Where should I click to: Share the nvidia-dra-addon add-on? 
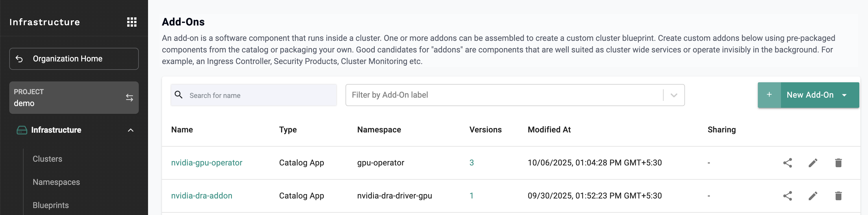(x=787, y=196)
